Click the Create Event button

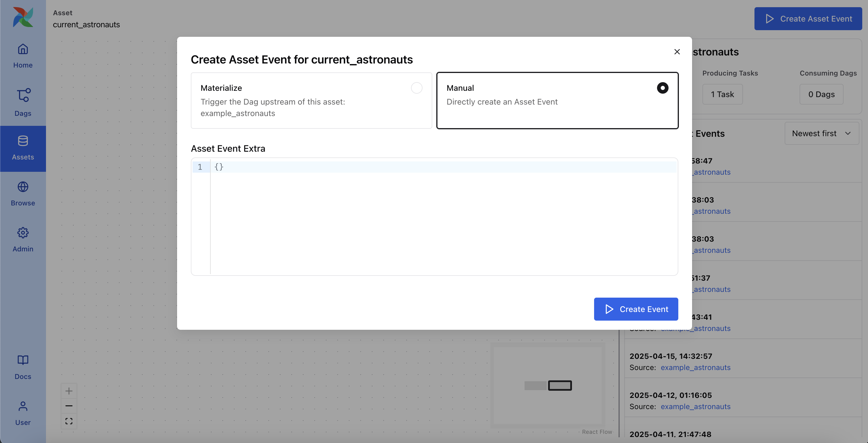tap(636, 309)
